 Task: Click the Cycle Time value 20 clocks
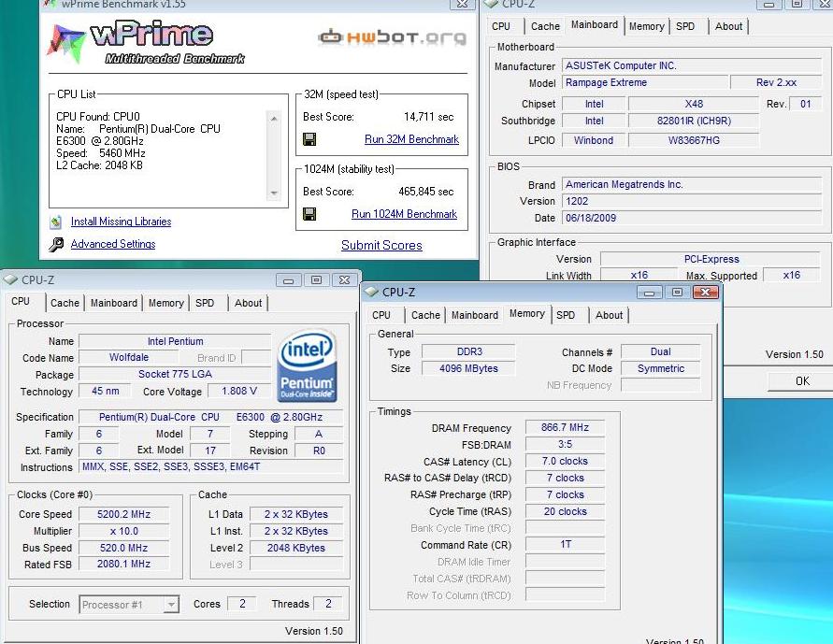click(x=565, y=511)
